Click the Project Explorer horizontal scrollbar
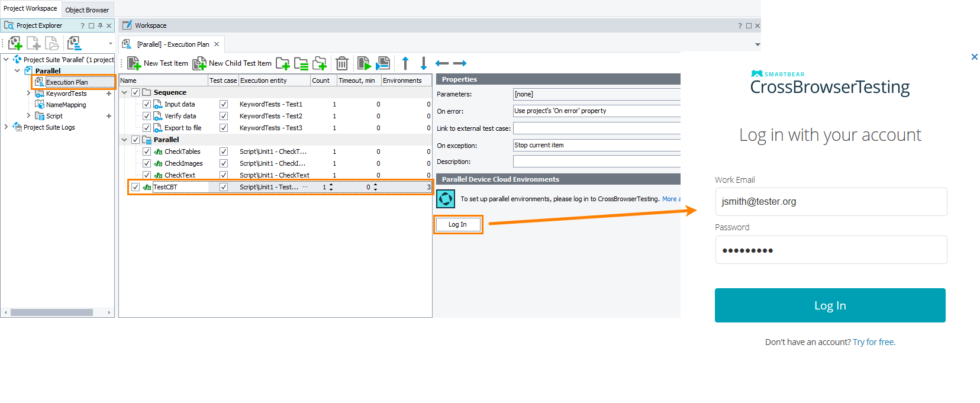Image resolution: width=980 pixels, height=403 pixels. click(51, 312)
